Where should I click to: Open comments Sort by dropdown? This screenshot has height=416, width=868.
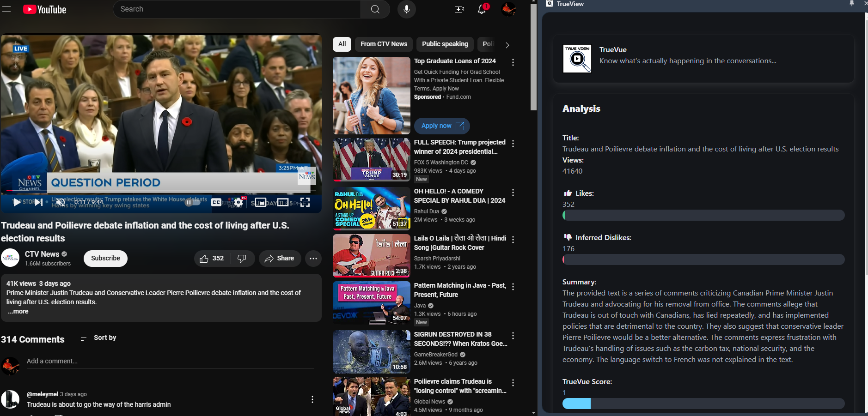coord(98,338)
